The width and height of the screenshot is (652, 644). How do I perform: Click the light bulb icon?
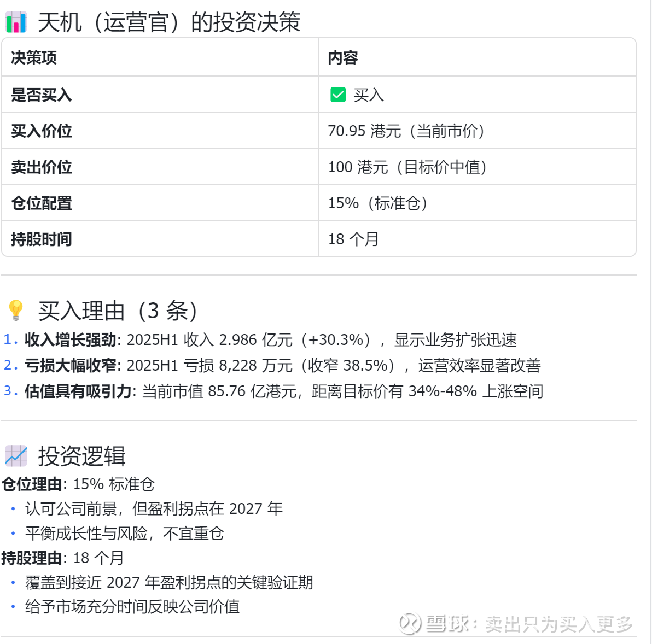16,311
